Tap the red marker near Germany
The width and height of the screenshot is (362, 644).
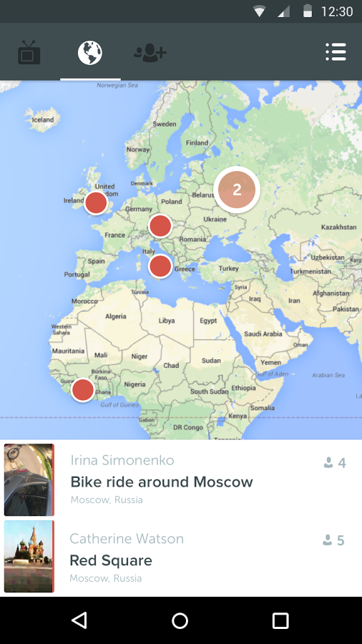[160, 225]
